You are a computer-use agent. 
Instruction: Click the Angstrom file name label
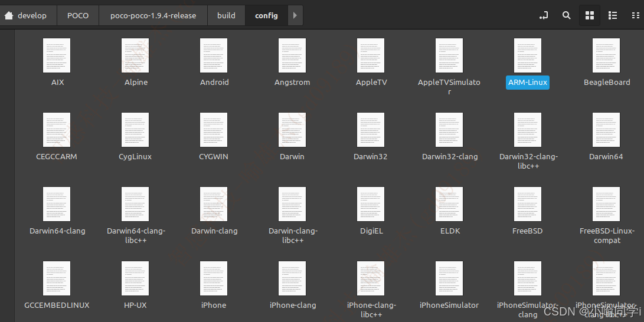292,82
